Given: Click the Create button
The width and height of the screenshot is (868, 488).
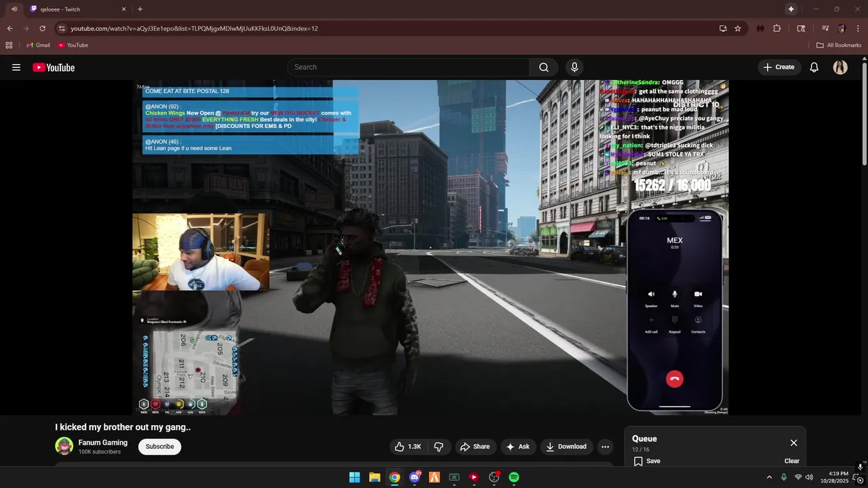Looking at the screenshot, I should (x=778, y=67).
